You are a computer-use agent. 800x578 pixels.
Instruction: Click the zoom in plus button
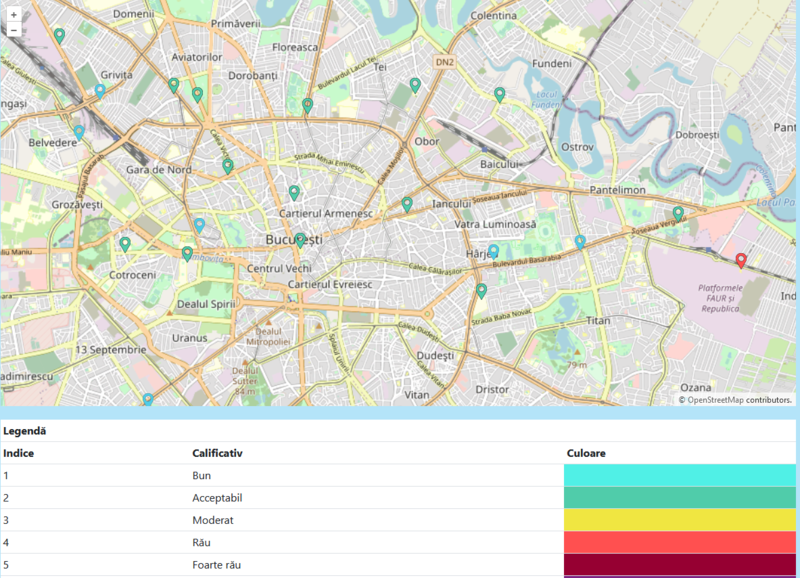(x=14, y=15)
